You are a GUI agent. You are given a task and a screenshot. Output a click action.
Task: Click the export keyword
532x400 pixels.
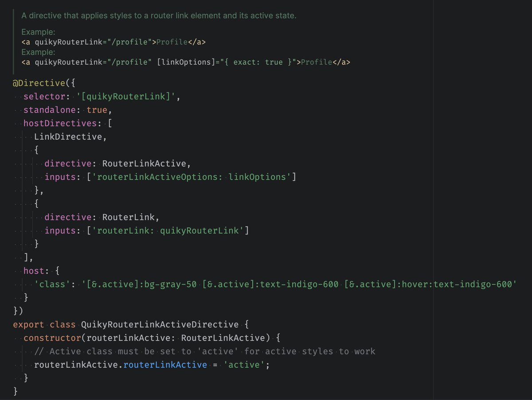(x=28, y=324)
